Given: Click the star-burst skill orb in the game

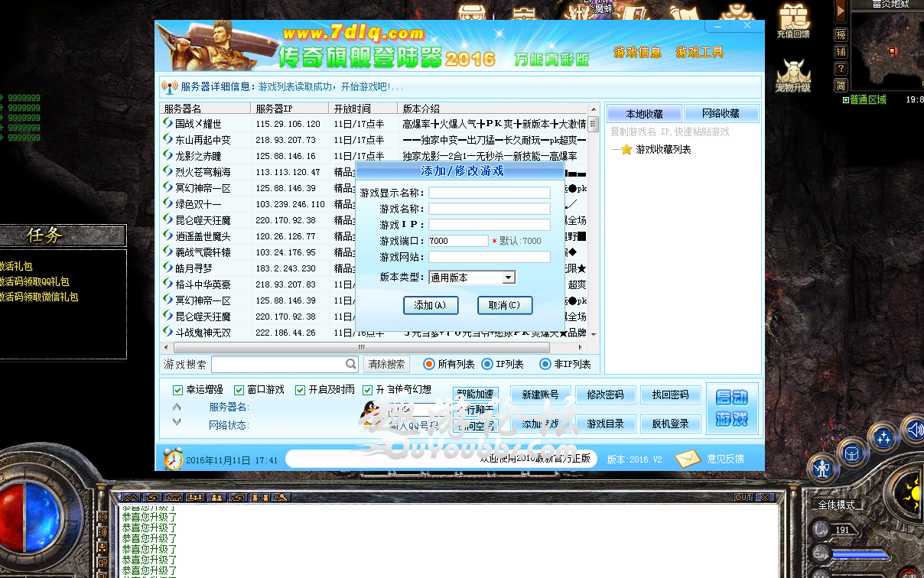Looking at the screenshot, I should (883, 438).
